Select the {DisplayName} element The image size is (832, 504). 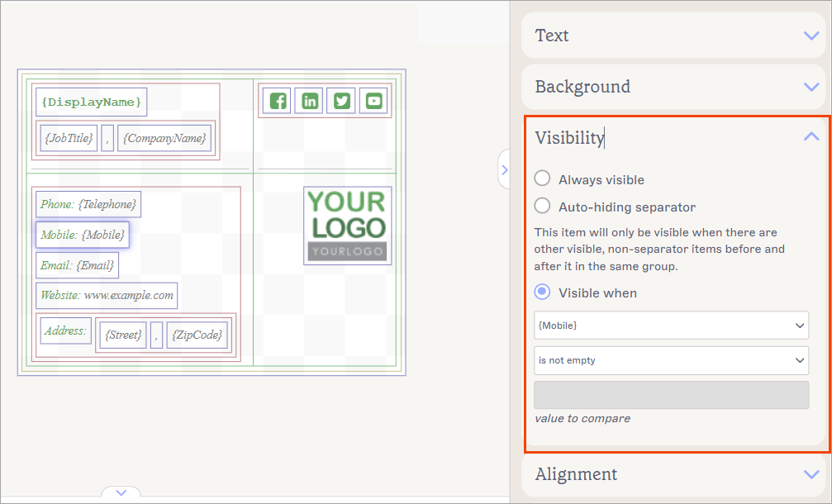tap(91, 102)
